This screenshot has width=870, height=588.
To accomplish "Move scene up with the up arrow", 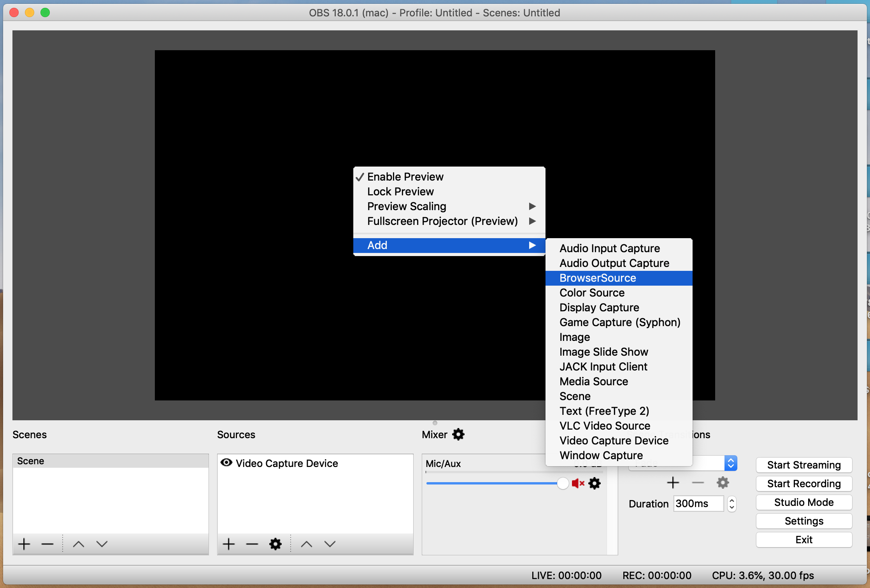I will tap(79, 544).
